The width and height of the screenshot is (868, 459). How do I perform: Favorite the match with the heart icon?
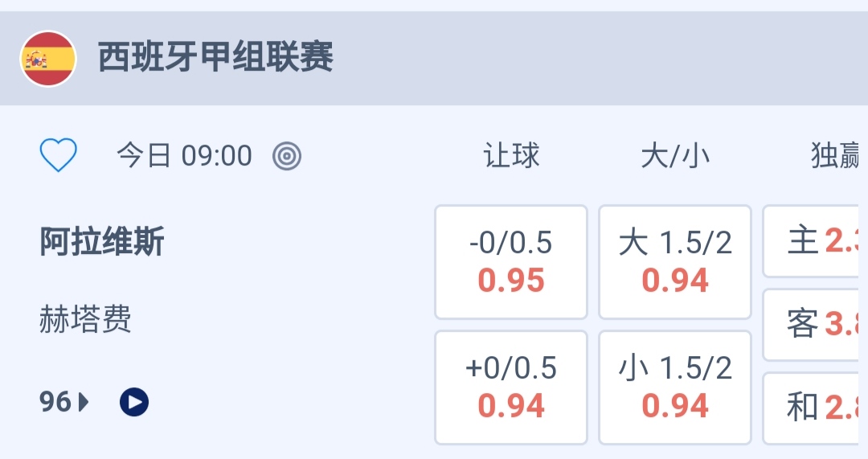[x=59, y=155]
